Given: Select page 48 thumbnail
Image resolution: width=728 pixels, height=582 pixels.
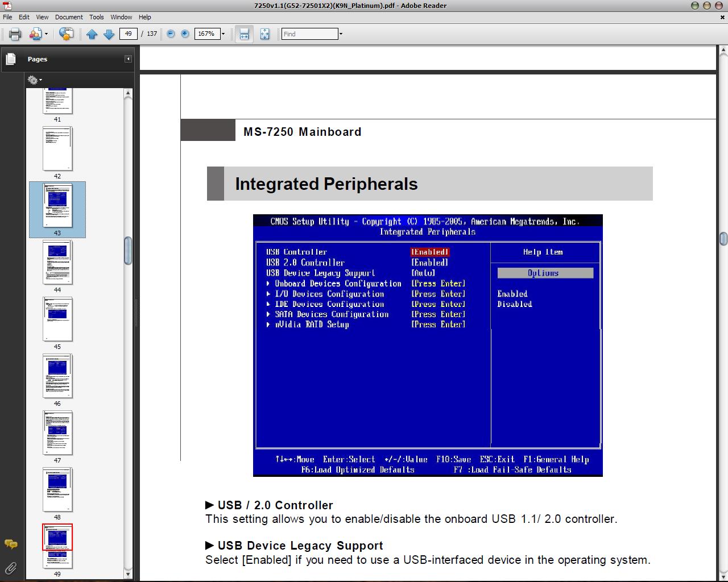Looking at the screenshot, I should [x=57, y=489].
